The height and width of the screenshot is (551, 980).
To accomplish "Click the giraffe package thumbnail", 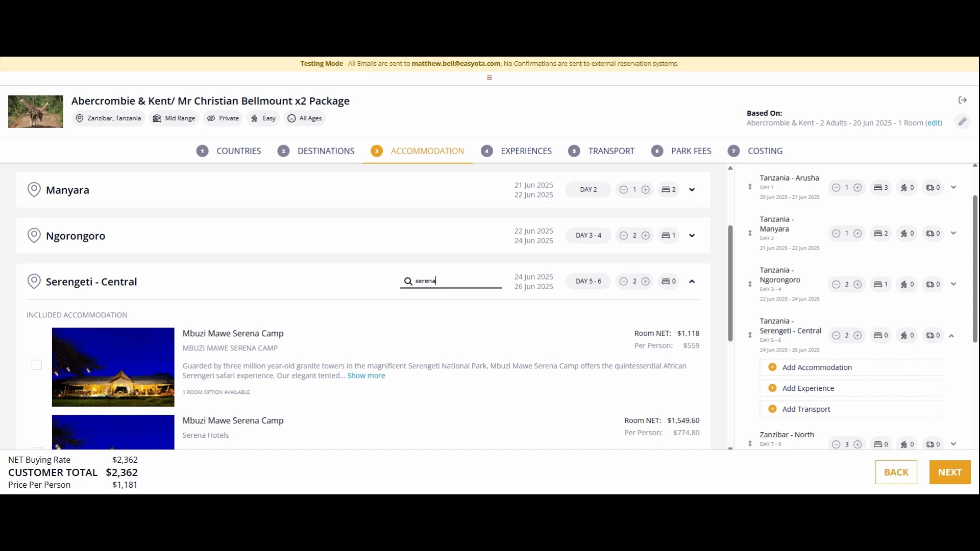I will click(x=36, y=112).
